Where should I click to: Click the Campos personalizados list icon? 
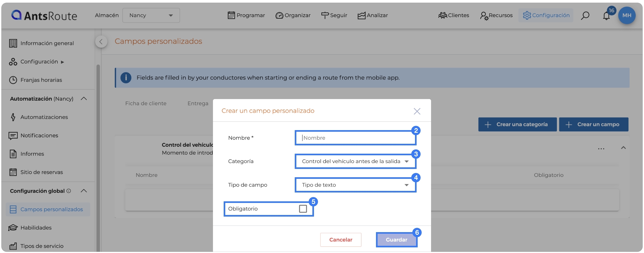click(x=13, y=209)
